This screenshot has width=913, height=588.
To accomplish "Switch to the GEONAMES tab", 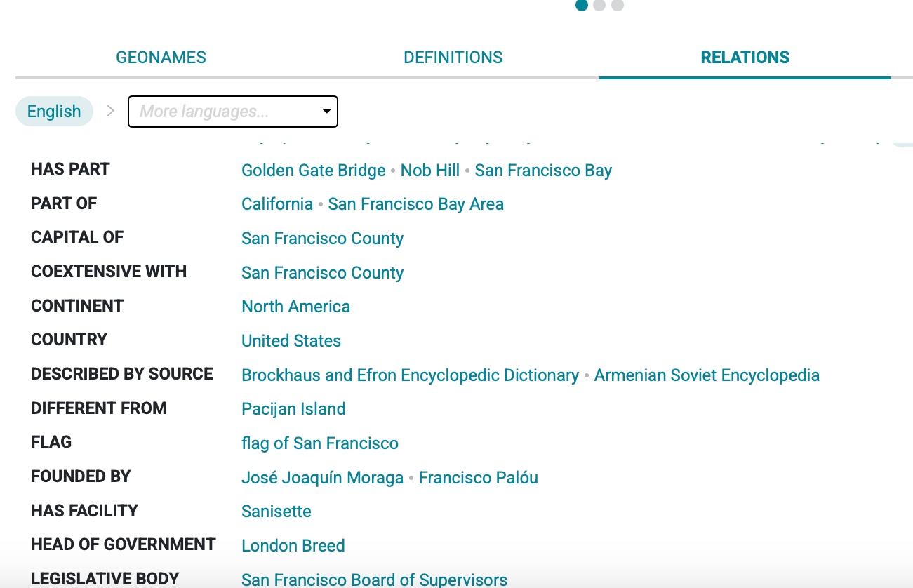I will pyautogui.click(x=161, y=58).
